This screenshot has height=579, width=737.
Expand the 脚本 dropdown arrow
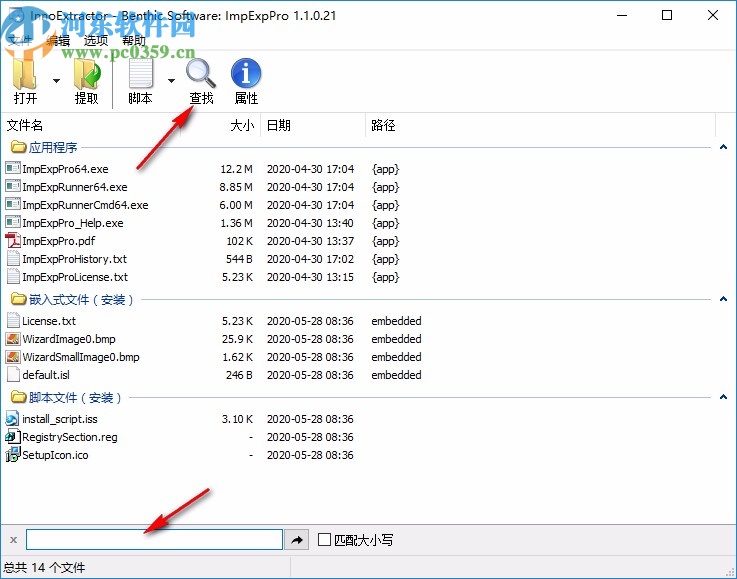[172, 81]
